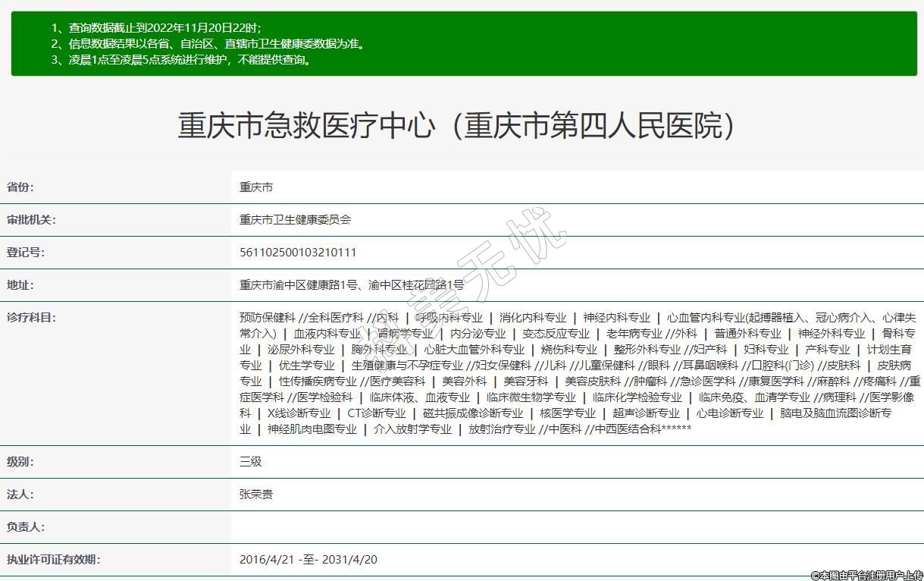Click registration number 561102500103210111

298,253
